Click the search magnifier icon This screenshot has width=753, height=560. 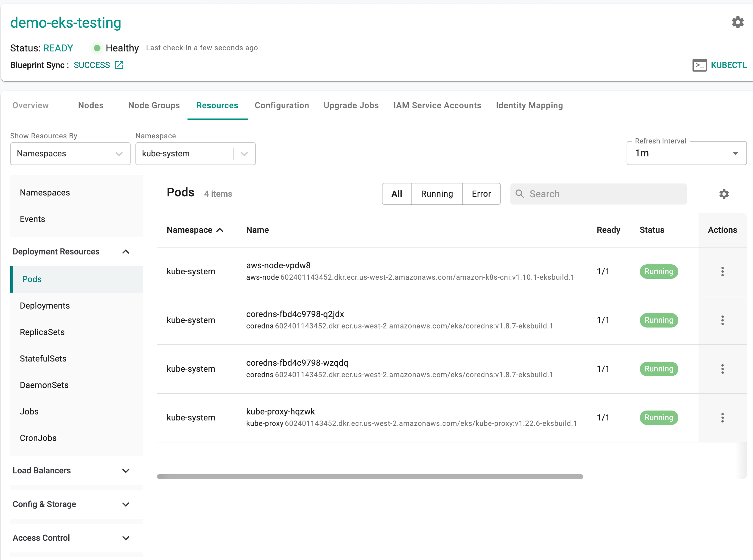520,194
